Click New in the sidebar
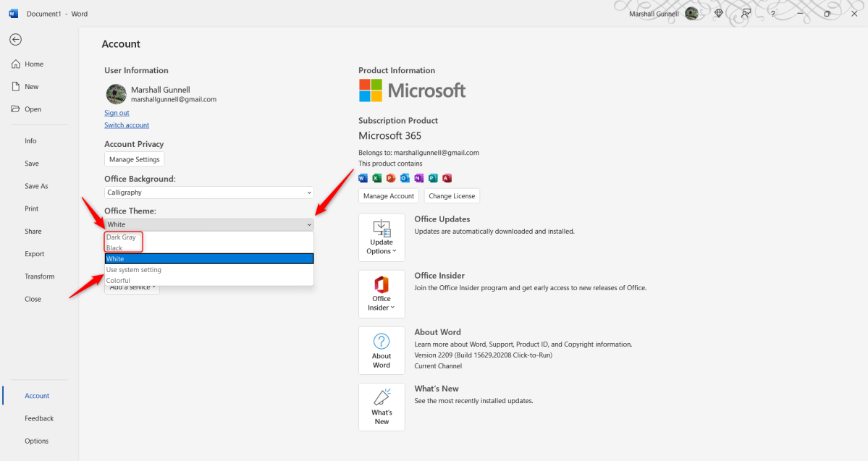This screenshot has height=461, width=868. (x=32, y=87)
